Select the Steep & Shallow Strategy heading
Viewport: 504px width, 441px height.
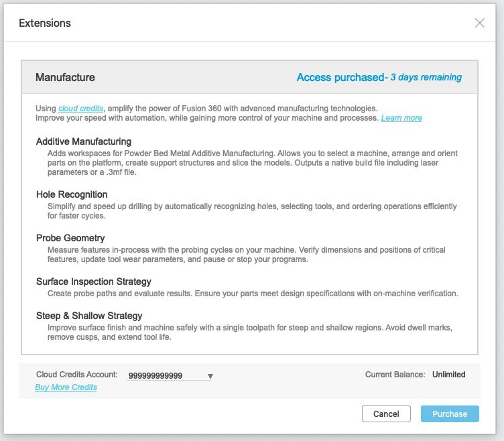coord(89,316)
